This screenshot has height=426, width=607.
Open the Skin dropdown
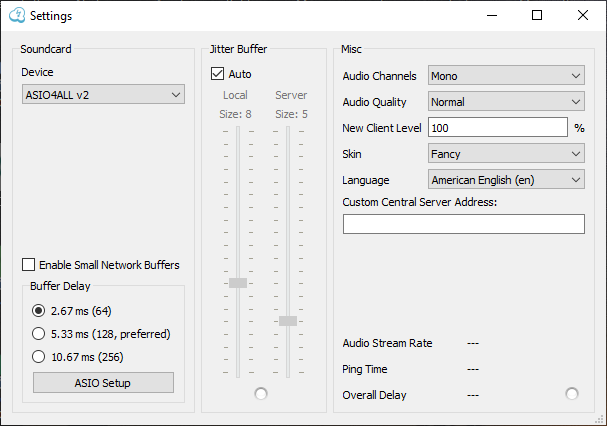point(506,153)
